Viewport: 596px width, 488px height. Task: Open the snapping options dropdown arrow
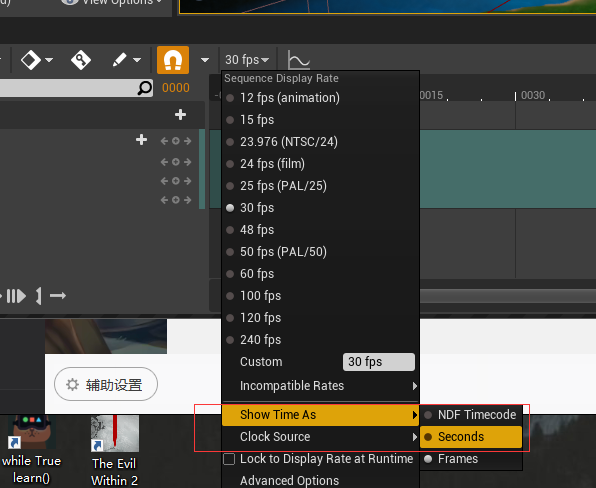(205, 60)
